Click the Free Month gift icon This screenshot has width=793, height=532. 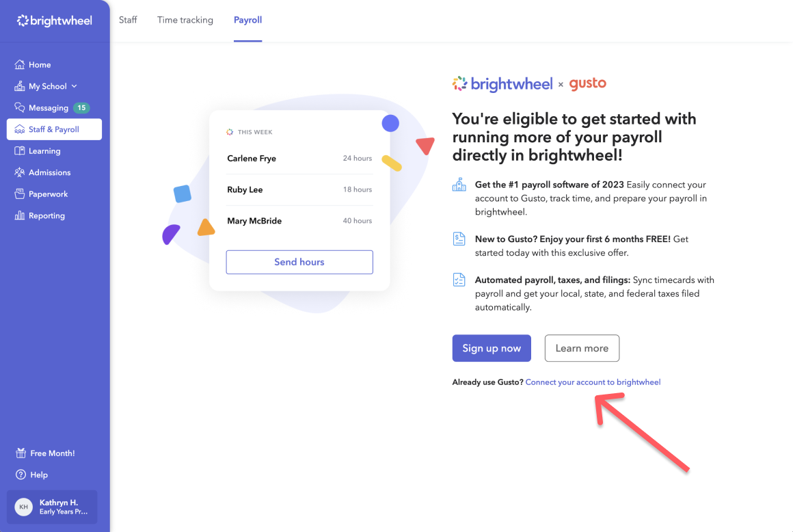[x=21, y=453]
